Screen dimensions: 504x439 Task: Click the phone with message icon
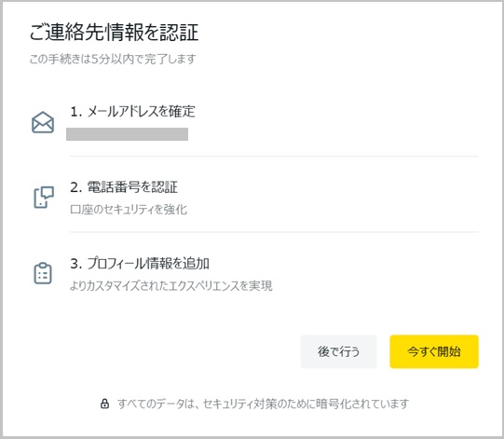pyautogui.click(x=44, y=197)
